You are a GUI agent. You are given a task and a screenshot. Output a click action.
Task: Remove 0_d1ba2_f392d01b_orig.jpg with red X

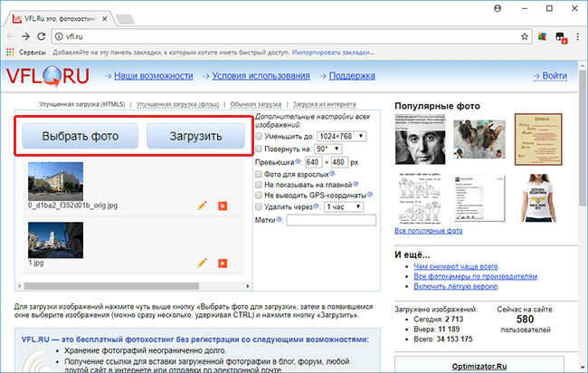click(223, 206)
